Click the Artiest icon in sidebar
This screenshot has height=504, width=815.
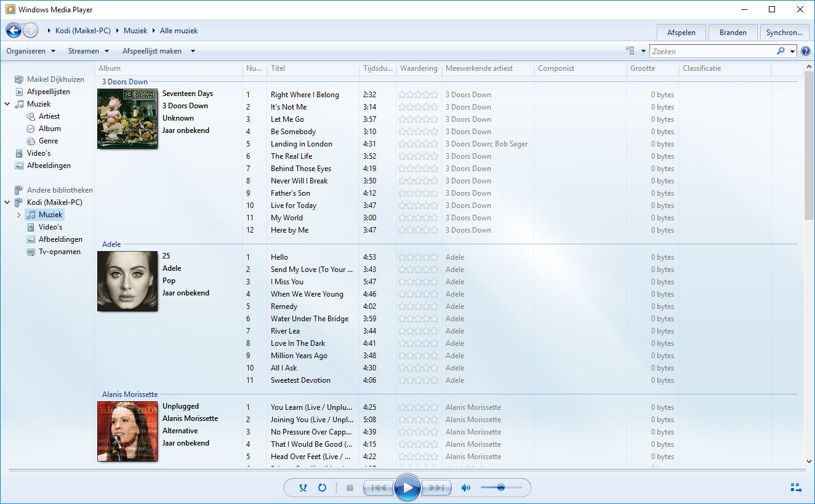point(31,116)
